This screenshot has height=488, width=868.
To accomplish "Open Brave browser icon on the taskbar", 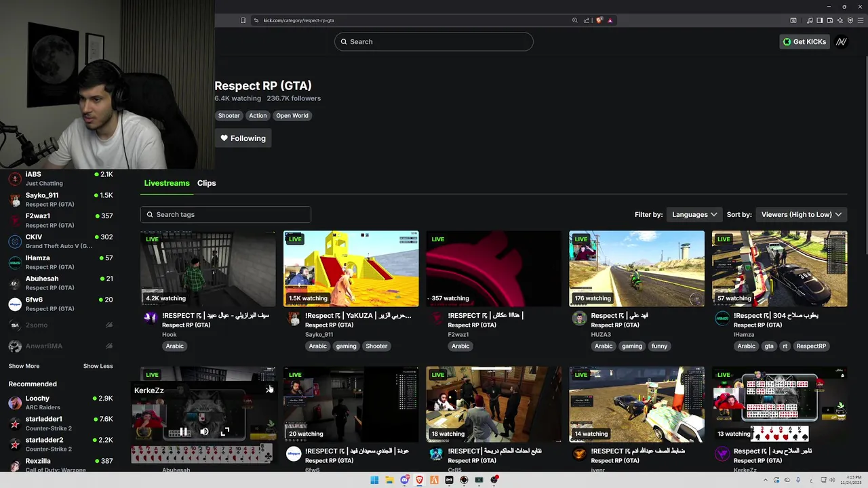I will [x=419, y=480].
